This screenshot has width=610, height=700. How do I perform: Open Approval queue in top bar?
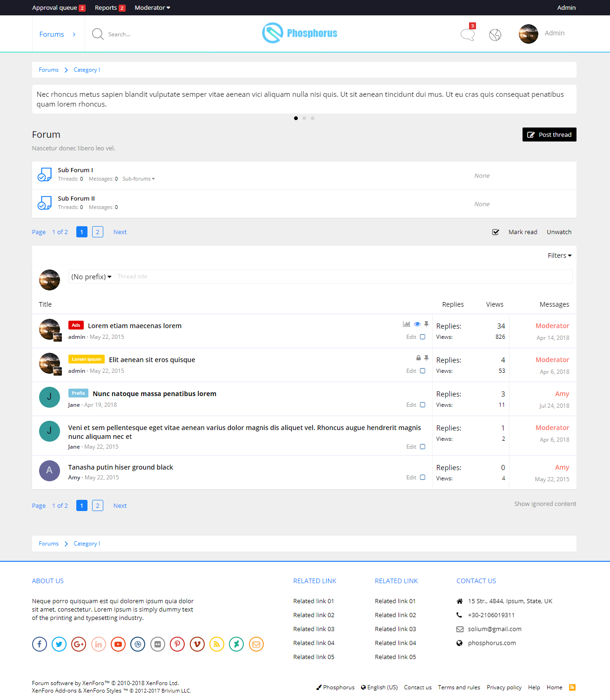[x=55, y=8]
